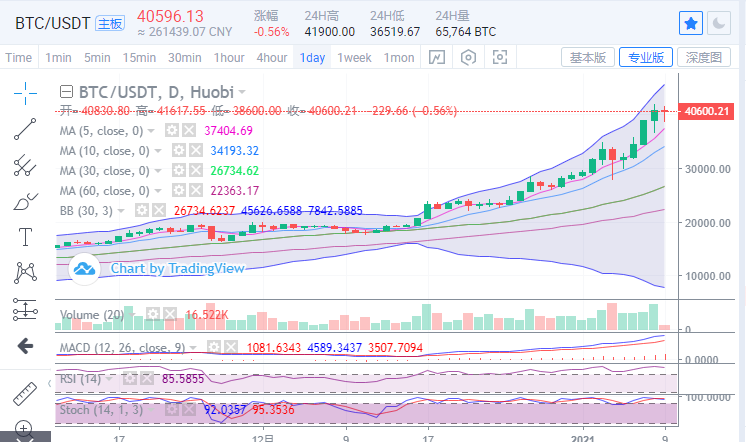This screenshot has height=442, width=746.
Task: Expand dropdown next to BTC/USDT, D, Huobi
Action: pos(242,92)
